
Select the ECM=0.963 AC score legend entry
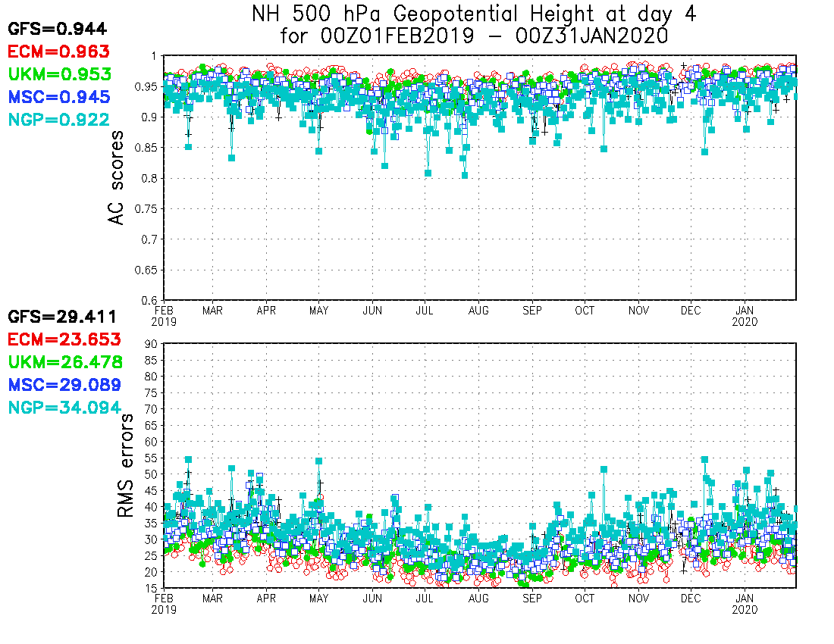tap(58, 52)
